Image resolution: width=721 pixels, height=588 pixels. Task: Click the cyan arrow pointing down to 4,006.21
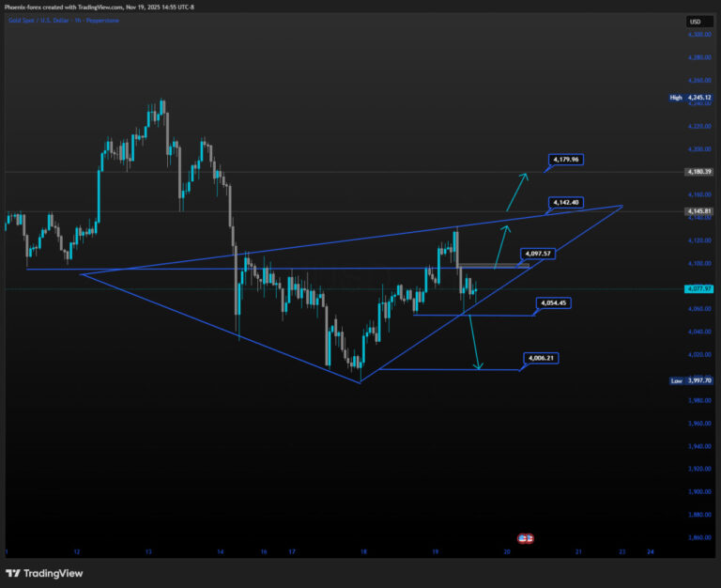475,344
